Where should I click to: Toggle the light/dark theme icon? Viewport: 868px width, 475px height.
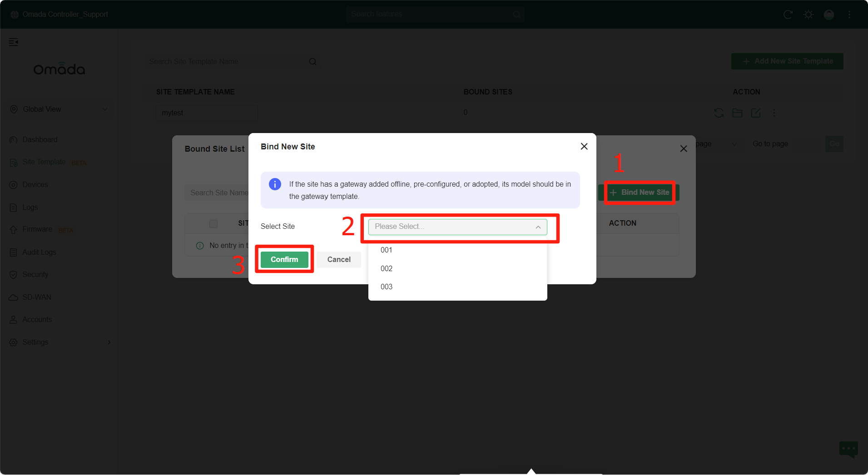[x=808, y=15]
